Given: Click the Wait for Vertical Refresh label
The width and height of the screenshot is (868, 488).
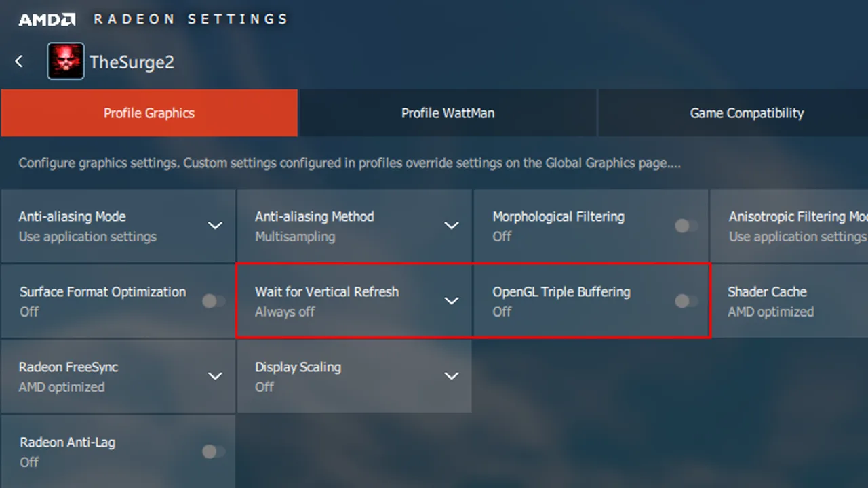Looking at the screenshot, I should (327, 292).
